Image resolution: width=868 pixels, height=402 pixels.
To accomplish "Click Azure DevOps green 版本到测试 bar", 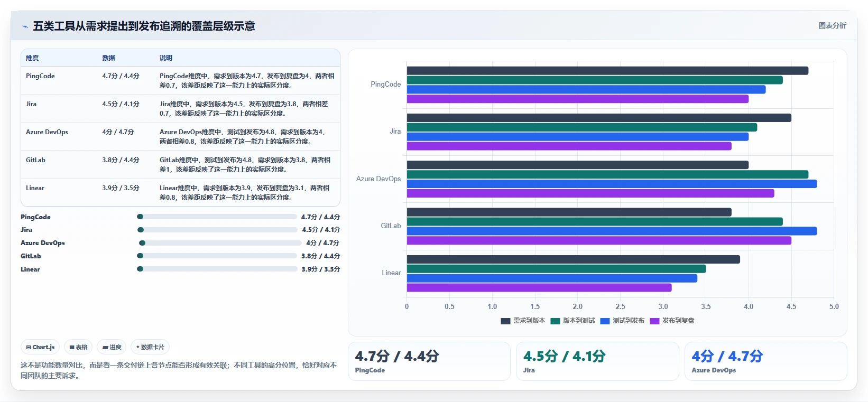I will (607, 174).
